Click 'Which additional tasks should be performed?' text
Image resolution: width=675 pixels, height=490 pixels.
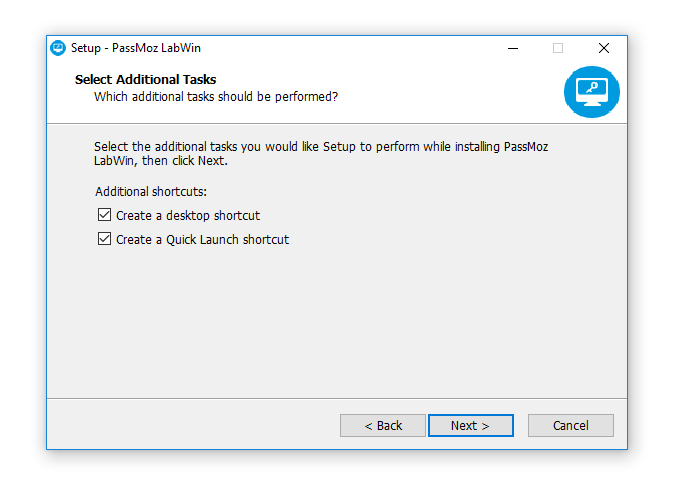(216, 96)
